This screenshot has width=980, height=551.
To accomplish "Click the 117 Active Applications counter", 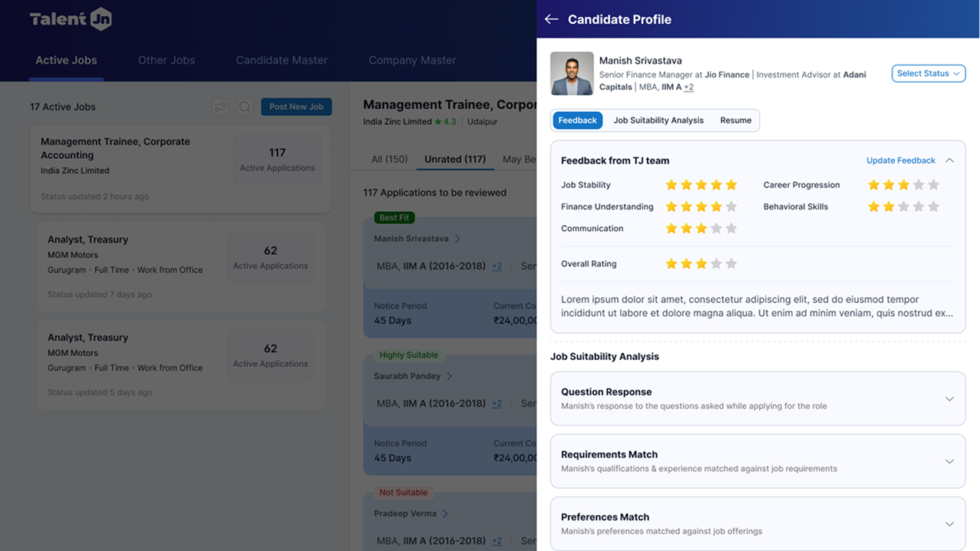I will (x=277, y=159).
